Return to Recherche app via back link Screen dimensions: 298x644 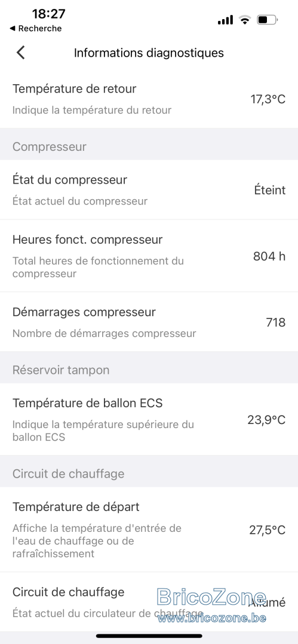coord(35,29)
